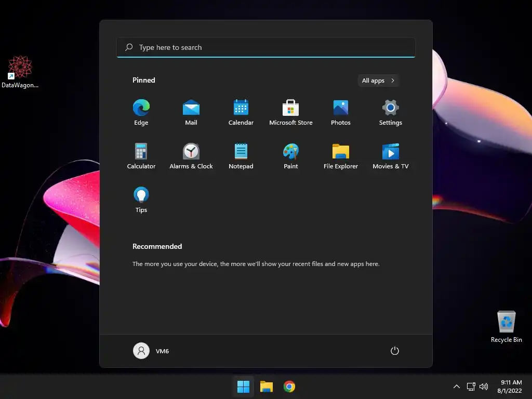Screen dimensions: 532x399
Task: Click the Windows Start button on taskbar
Action: coord(243,387)
